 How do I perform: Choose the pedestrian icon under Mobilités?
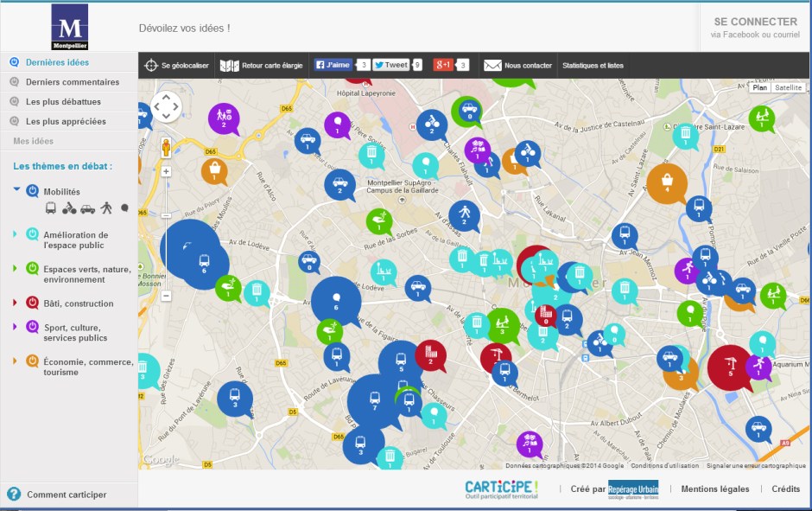point(106,208)
